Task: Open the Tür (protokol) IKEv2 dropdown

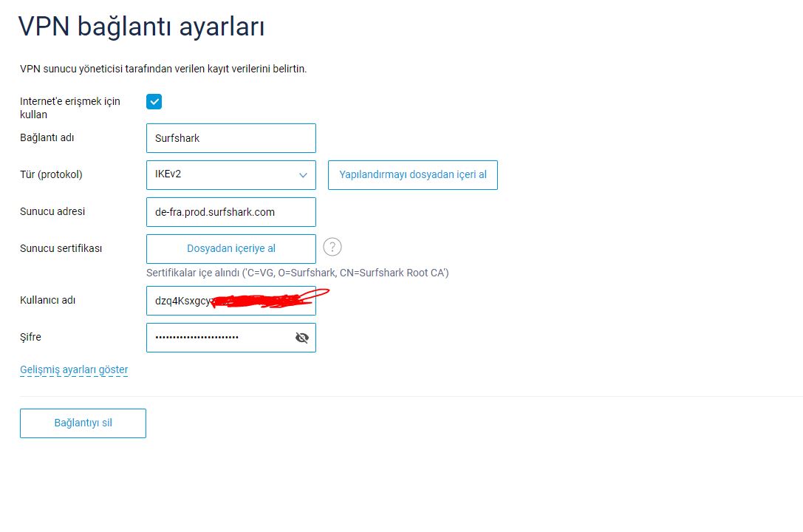Action: click(231, 175)
